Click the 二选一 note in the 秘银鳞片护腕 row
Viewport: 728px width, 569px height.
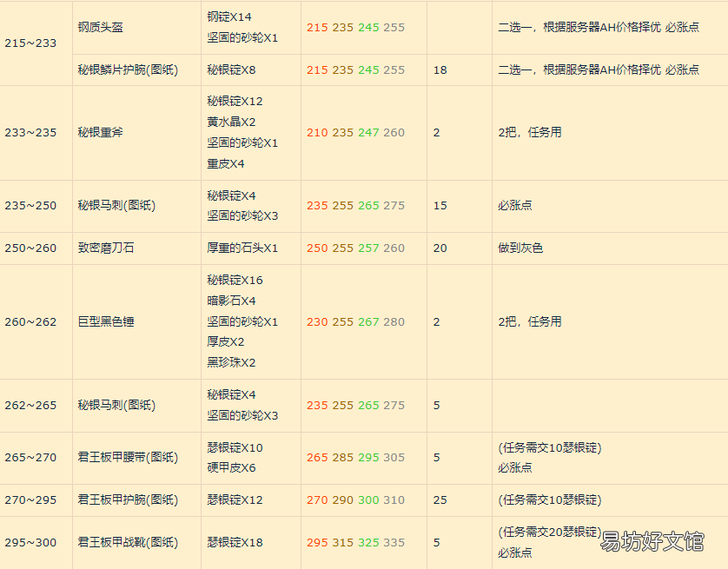click(599, 70)
